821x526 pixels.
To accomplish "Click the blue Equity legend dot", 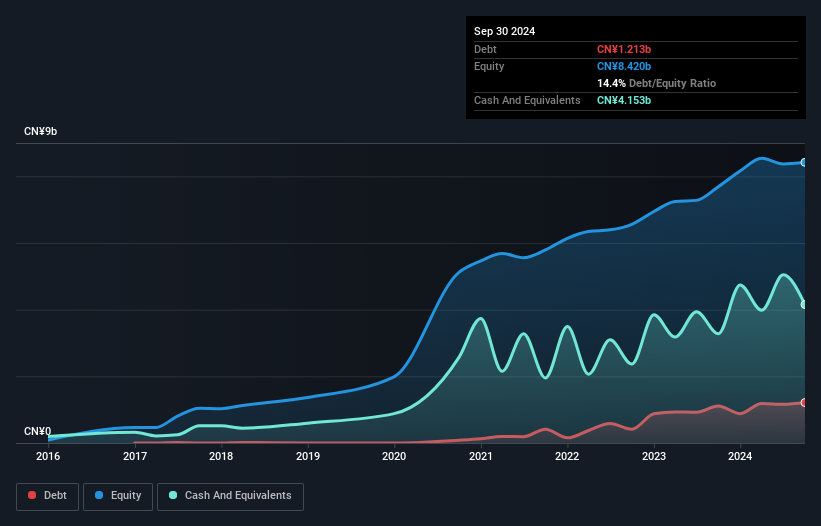I will pyautogui.click(x=99, y=495).
